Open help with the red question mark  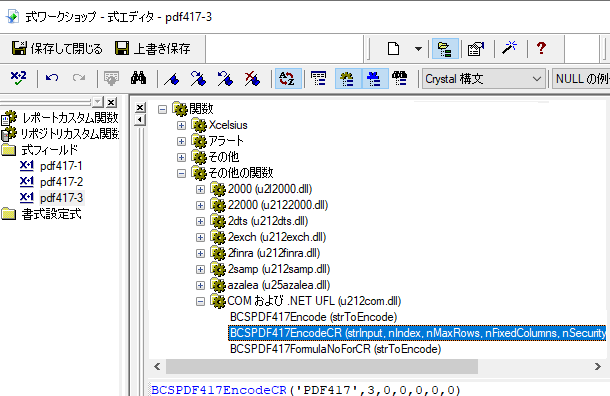pyautogui.click(x=541, y=48)
